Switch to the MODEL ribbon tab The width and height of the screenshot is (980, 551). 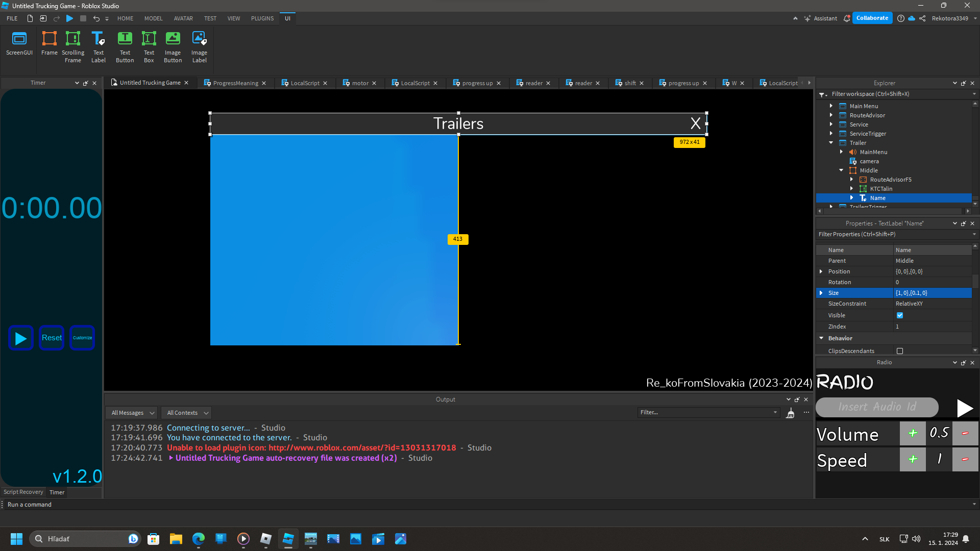[x=153, y=18]
